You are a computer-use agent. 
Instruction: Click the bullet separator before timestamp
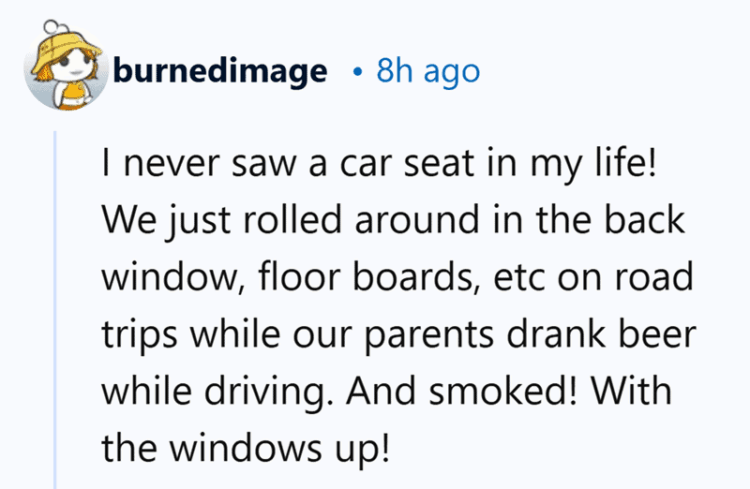tap(356, 72)
